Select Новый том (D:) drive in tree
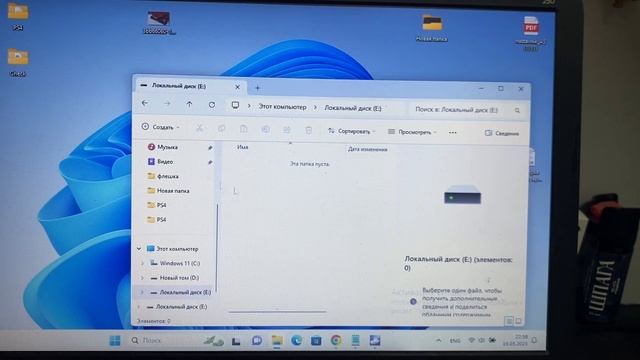 [x=179, y=278]
